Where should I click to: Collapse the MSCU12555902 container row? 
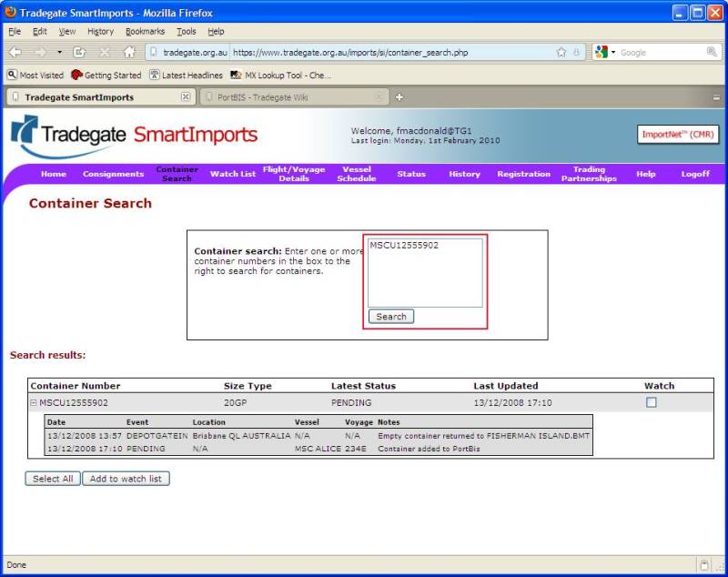(34, 402)
